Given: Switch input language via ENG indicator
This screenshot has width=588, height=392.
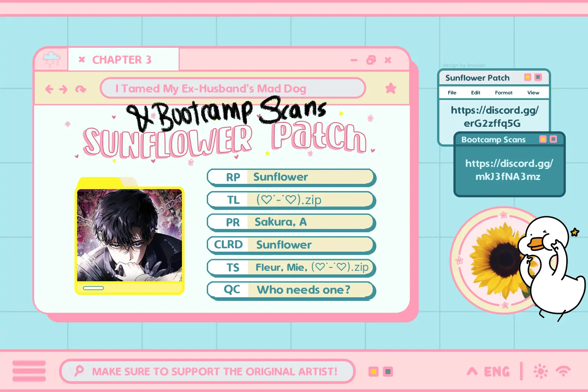Looking at the screenshot, I should coord(497,371).
